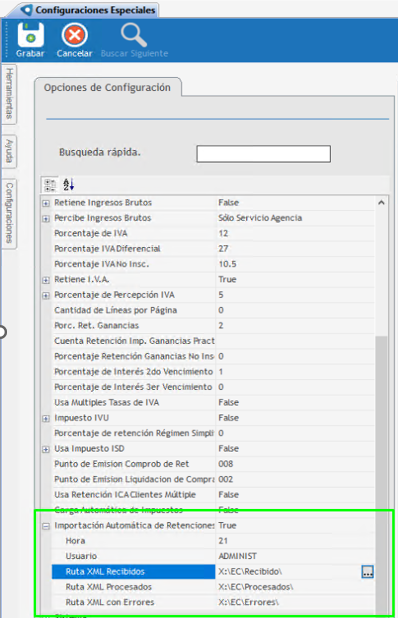398x618 pixels.
Task: Expand Porcentaje de Percepción IVA row
Action: coord(46,296)
